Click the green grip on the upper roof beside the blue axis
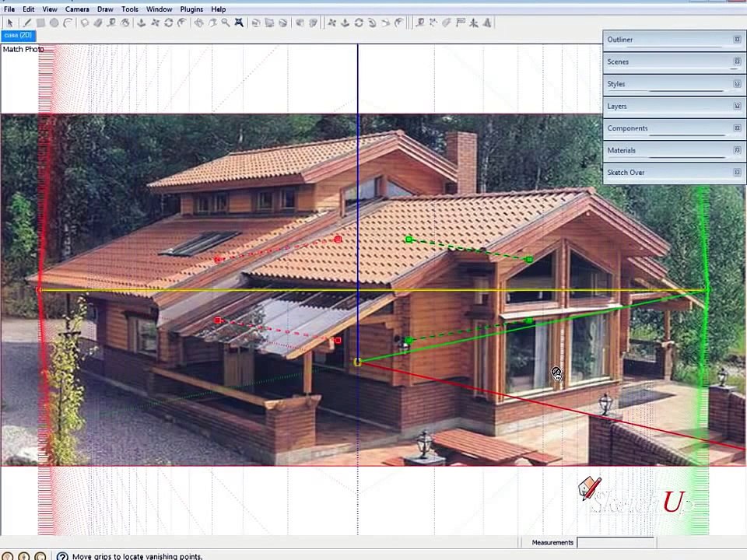This screenshot has width=747, height=560. pyautogui.click(x=409, y=240)
